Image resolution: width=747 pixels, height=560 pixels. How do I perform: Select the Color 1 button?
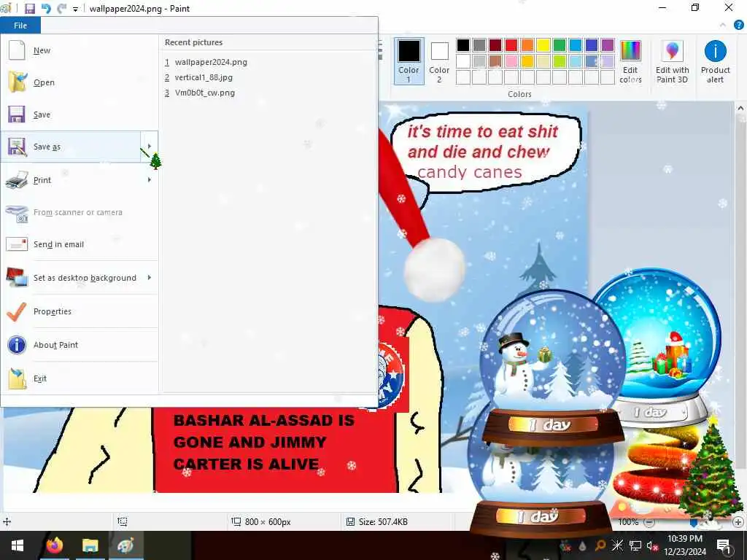coord(409,61)
